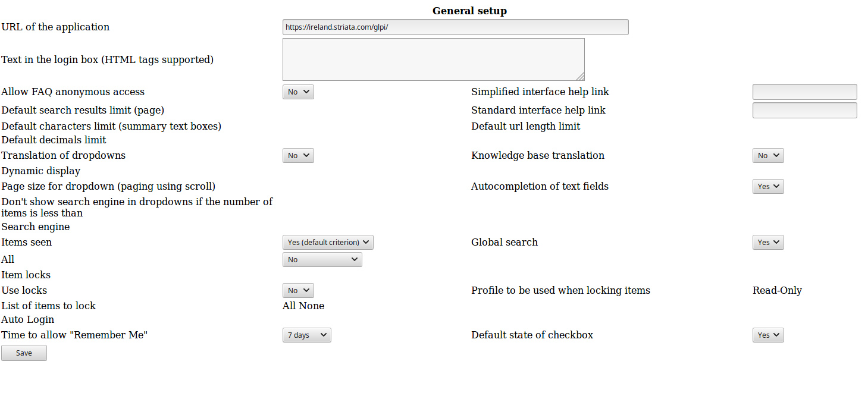Open the Allow FAQ anonymous access dropdown
868x399 pixels.
coord(297,92)
